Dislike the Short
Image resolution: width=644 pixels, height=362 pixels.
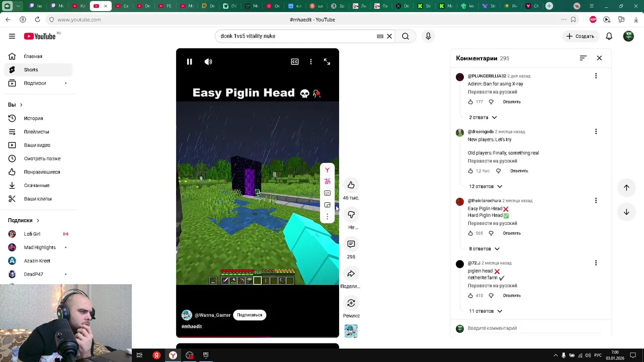[x=351, y=215]
